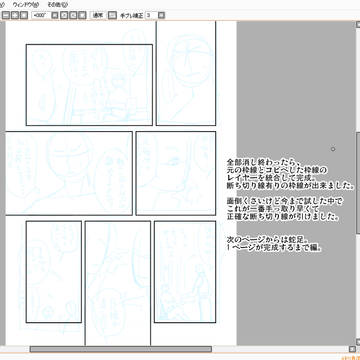Click the rotation angle field showing +000°

pyautogui.click(x=41, y=15)
